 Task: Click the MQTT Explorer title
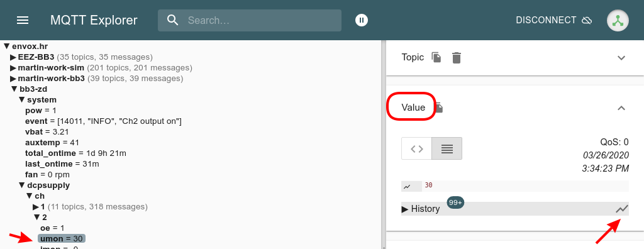click(x=94, y=20)
